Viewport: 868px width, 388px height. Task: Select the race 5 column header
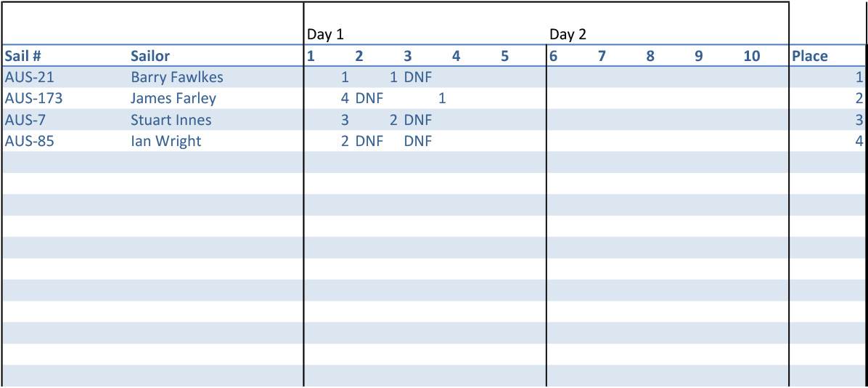504,56
